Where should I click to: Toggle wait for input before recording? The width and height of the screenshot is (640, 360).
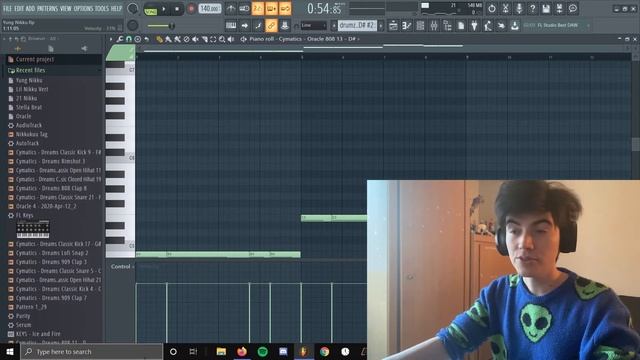(x=244, y=8)
